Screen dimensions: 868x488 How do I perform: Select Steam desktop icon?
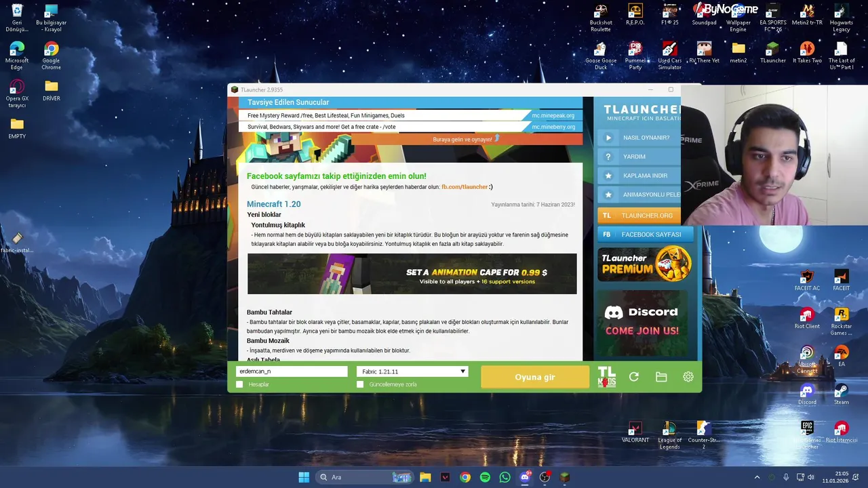click(841, 394)
